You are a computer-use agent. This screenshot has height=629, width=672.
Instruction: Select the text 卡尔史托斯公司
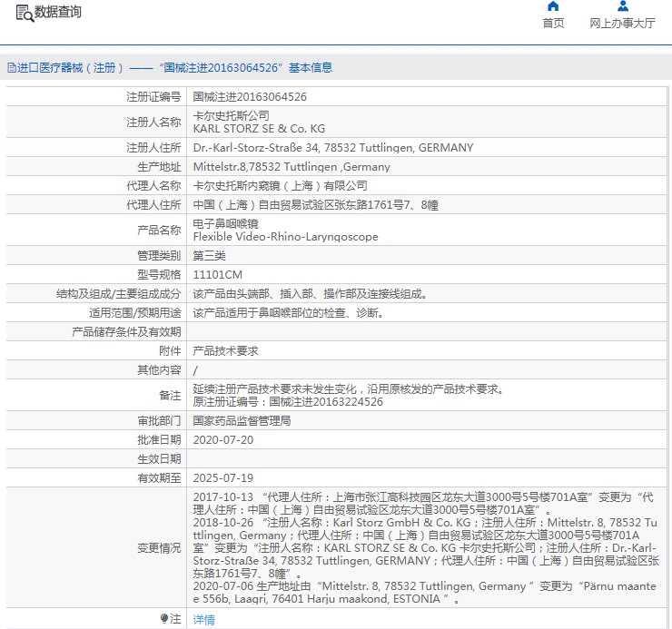pos(231,115)
